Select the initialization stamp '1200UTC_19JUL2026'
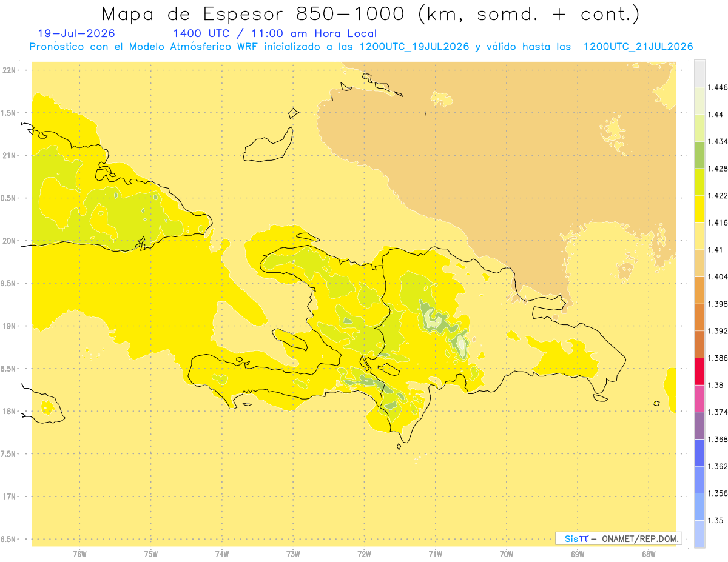 [x=414, y=47]
